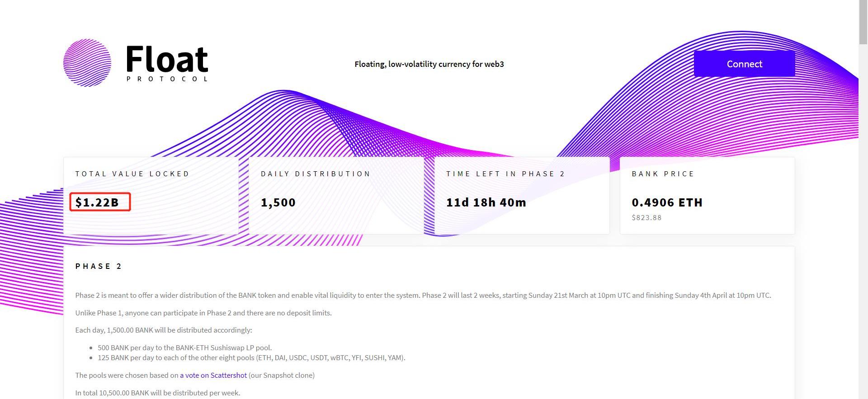Grab the vertical page scrollbar thumb

click(863, 23)
